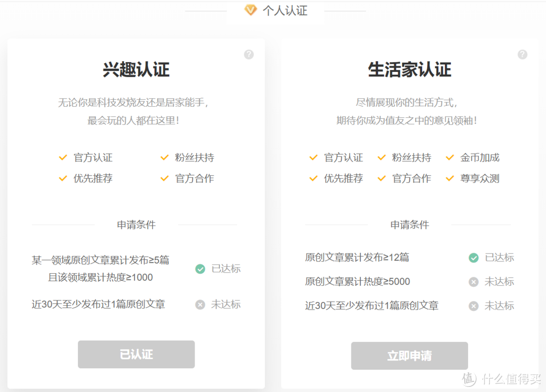Click 近30天 condition text in 生活家认证 card
The image size is (546, 392).
372,306
